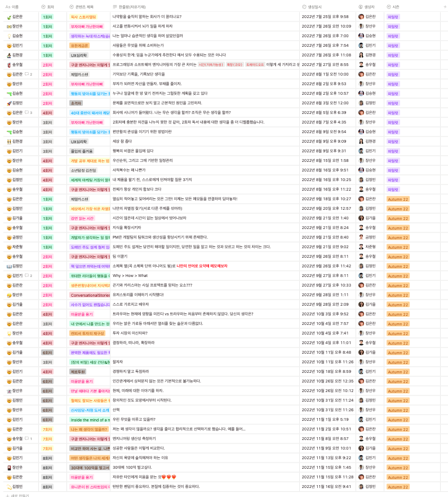The width and height of the screenshot is (448, 497).
Task: Click 김현경's creator avatar in the 8월 9일 오후 9:09 row
Action: (361, 142)
